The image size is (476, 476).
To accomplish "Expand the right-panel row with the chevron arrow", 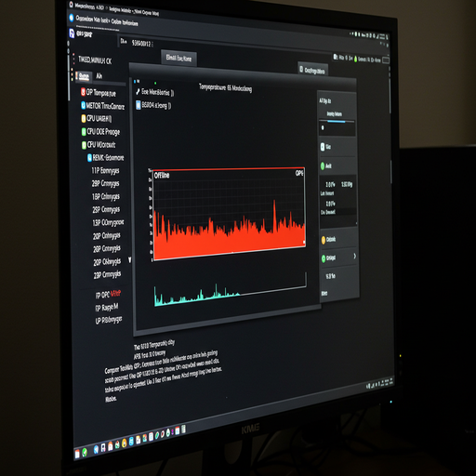I will click(355, 256).
